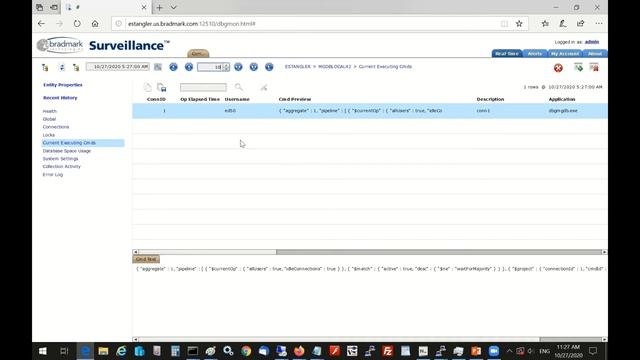Click the magnifying glass search icon
This screenshot has height=360, width=640.
[x=239, y=87]
